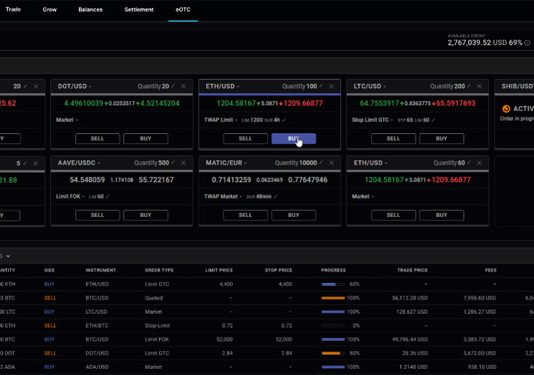
Task: Open MATIC/EUR instrument dropdown
Action: [245, 163]
